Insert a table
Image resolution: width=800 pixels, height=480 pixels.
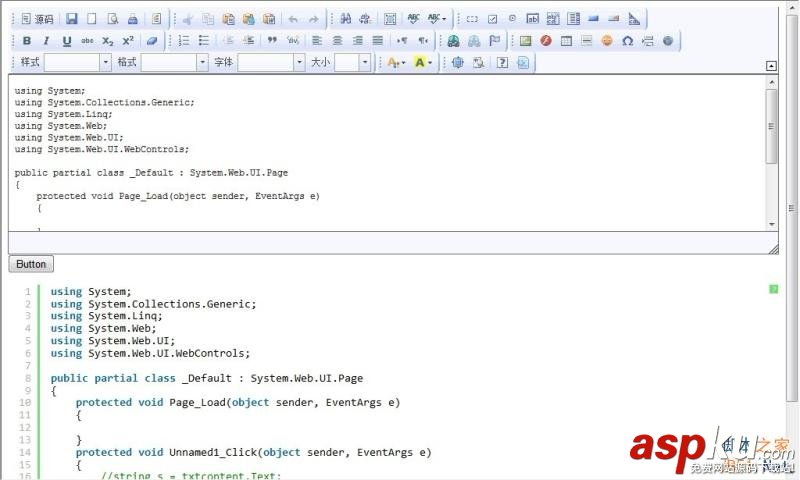566,41
